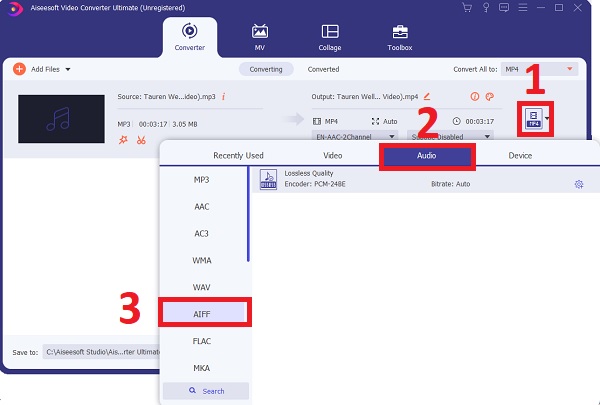Click the Lossless Quality audio file icon
Screen dimensions: 600x405
(x=268, y=179)
